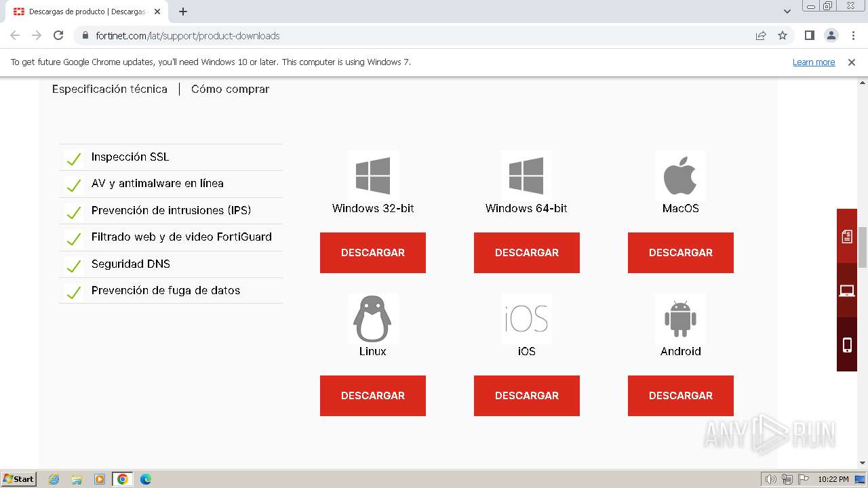This screenshot has width=868, height=488.
Task: Click the Windows 64-bit label
Action: 526,208
